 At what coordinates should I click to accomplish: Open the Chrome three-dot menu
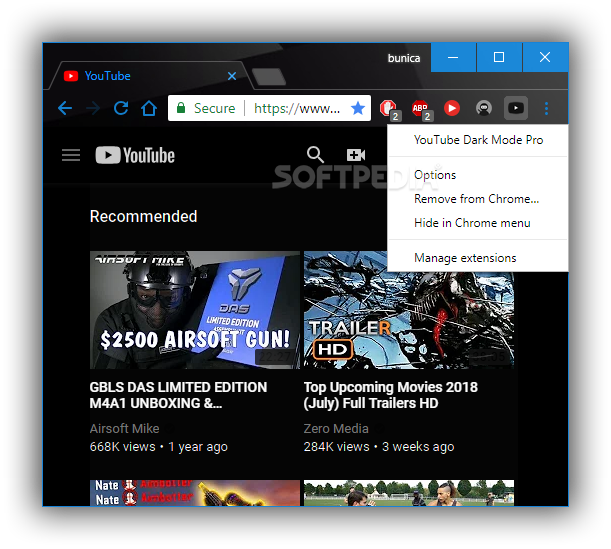(546, 108)
